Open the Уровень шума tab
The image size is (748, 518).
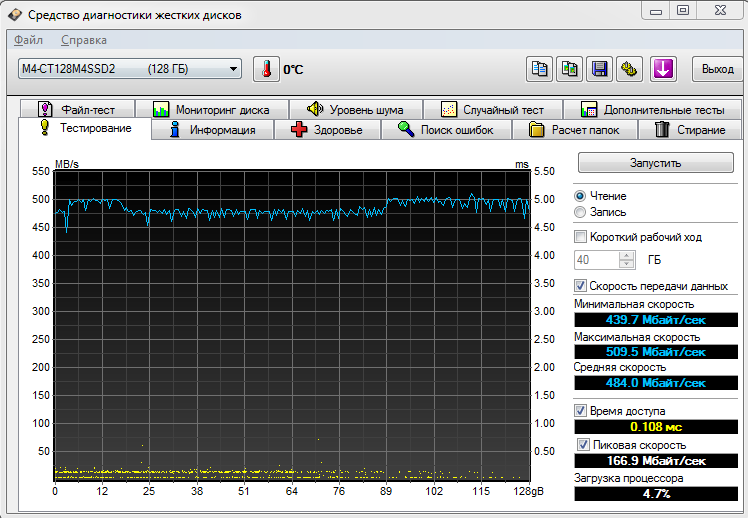[356, 110]
